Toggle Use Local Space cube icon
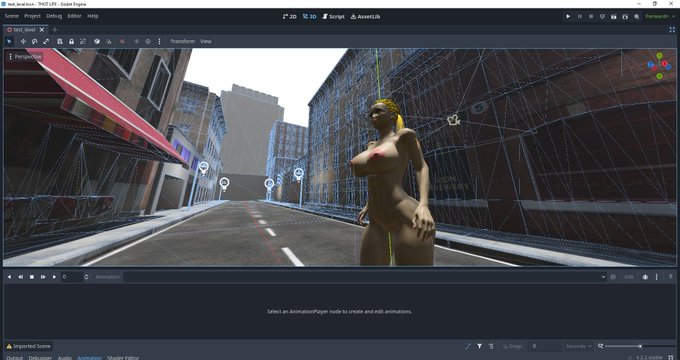680x360 pixels. 97,41
